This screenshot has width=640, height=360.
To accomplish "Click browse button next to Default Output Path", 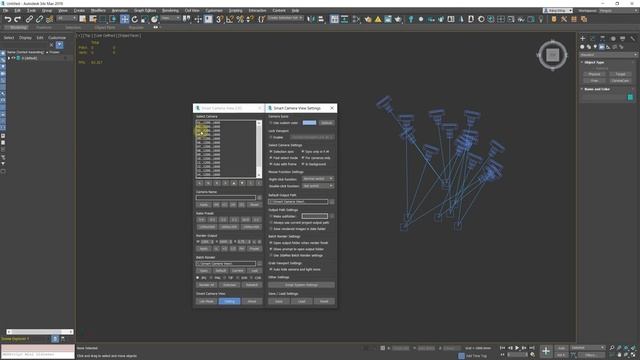I will click(332, 202).
